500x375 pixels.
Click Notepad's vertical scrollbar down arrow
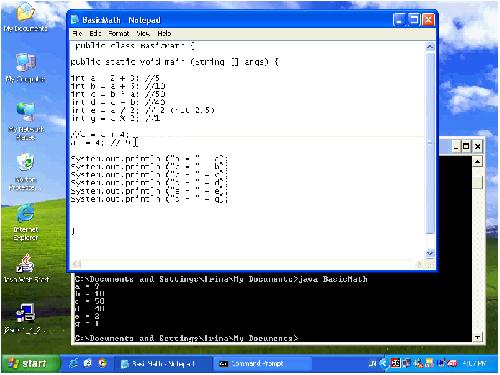click(x=430, y=254)
